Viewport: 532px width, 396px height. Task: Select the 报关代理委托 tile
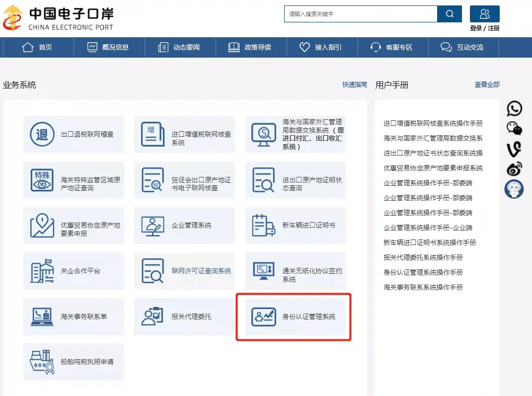pos(184,317)
